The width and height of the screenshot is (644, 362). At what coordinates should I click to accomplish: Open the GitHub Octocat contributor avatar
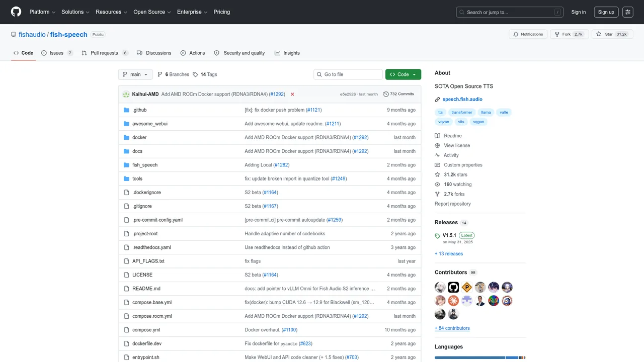click(454, 288)
